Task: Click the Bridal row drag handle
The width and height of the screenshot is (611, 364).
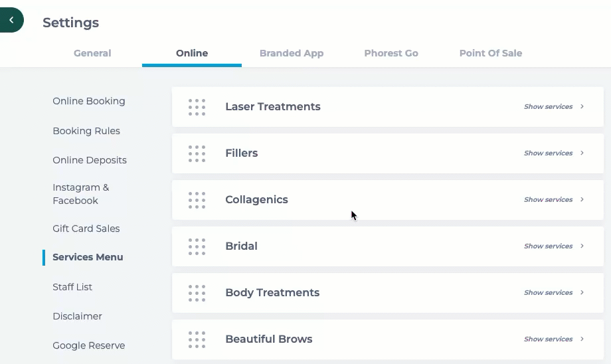Action: click(x=197, y=246)
